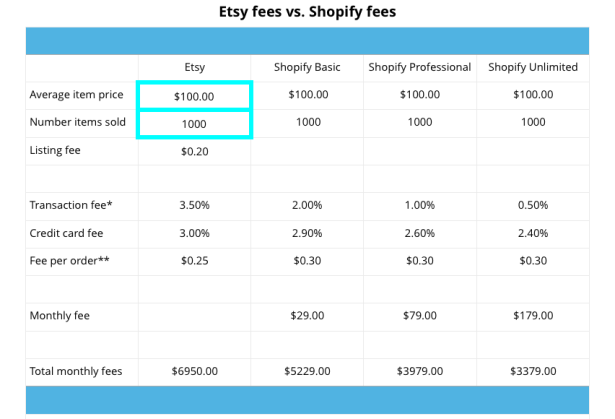615x419 pixels.
Task: Click Shopify Basic transaction fee 2.00%
Action: [307, 205]
